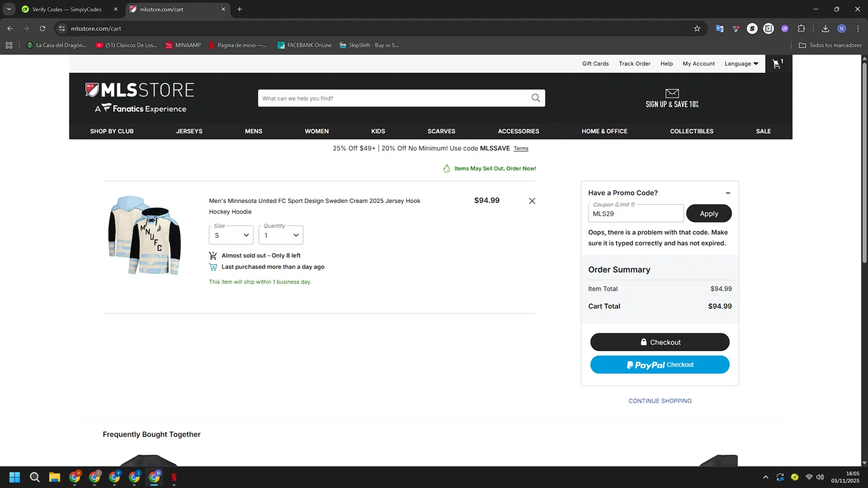Click the Help link in top bar
This screenshot has width=868, height=488.
pyautogui.click(x=667, y=64)
